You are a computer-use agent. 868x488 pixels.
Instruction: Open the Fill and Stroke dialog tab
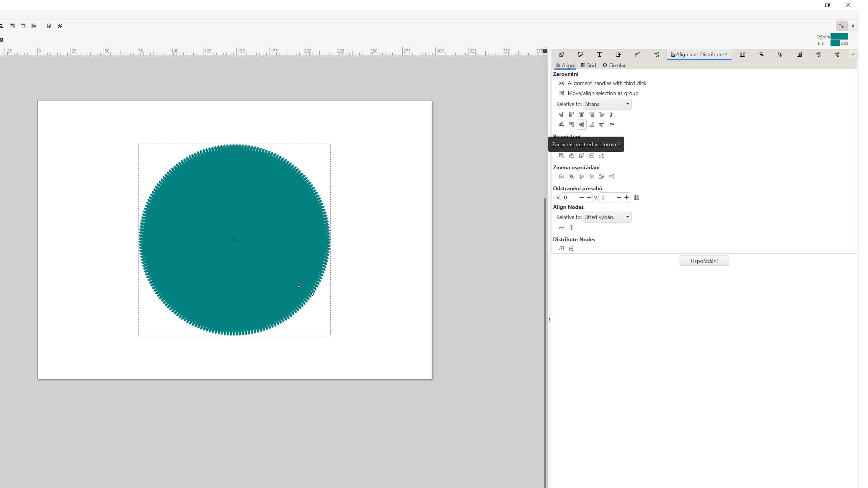(580, 55)
